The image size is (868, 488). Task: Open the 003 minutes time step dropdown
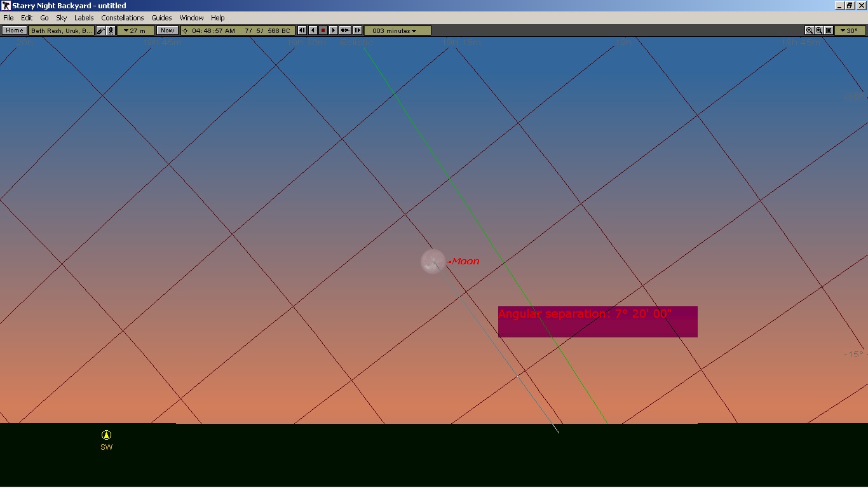[x=398, y=30]
